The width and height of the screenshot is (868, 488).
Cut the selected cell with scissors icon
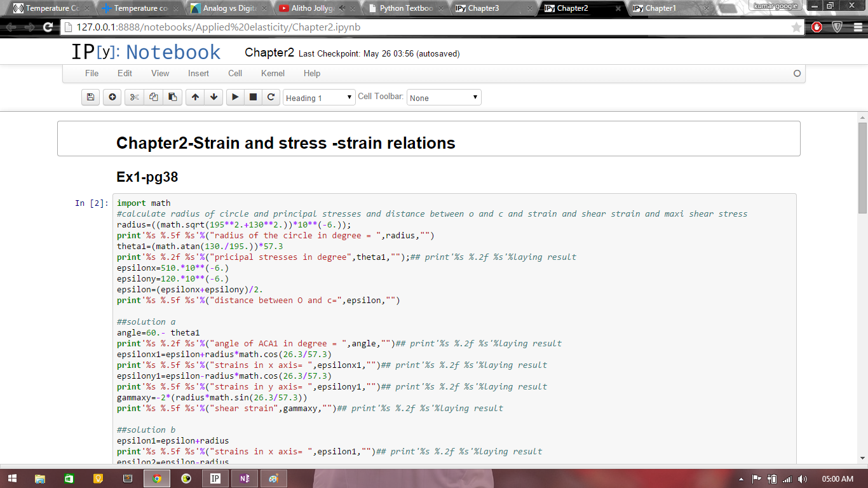pos(134,97)
